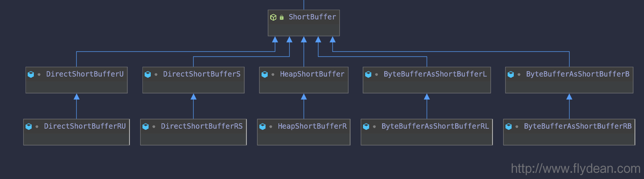Select the DirectShortBufferU class node

77,80
